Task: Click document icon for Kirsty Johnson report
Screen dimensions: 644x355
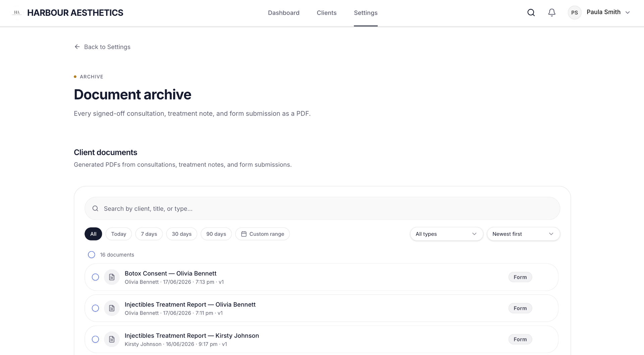Action: 112,339
